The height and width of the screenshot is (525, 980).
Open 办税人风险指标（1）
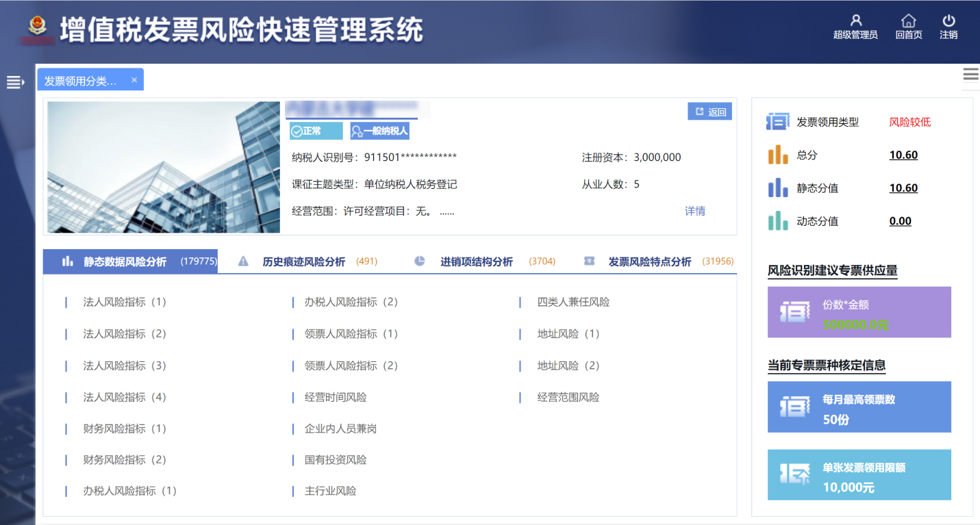130,491
